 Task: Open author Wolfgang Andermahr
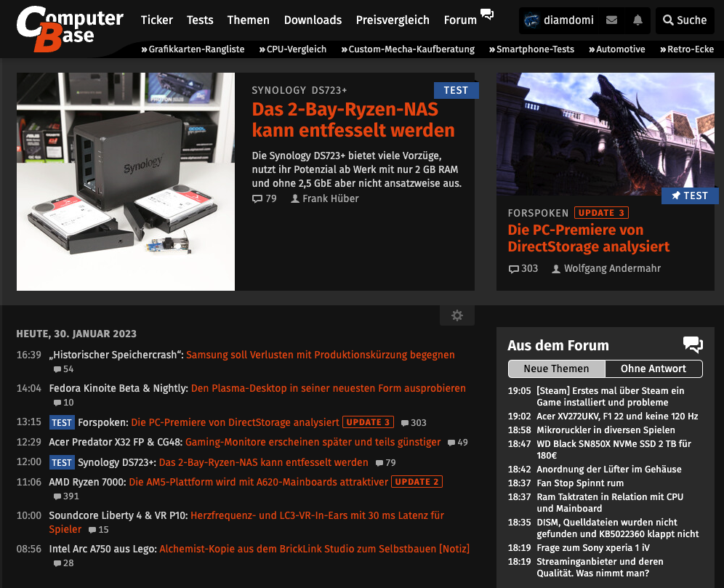606,269
